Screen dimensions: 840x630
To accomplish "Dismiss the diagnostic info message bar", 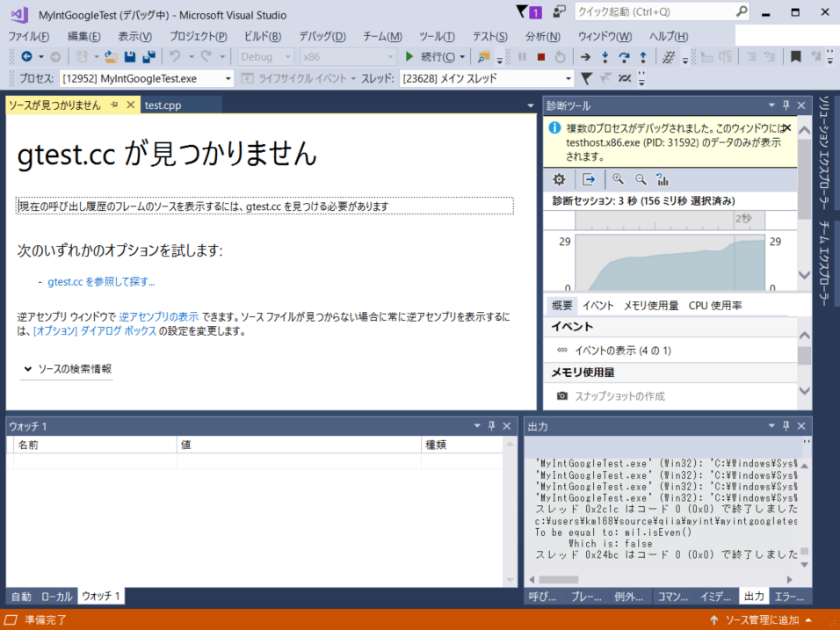I will pyautogui.click(x=786, y=128).
